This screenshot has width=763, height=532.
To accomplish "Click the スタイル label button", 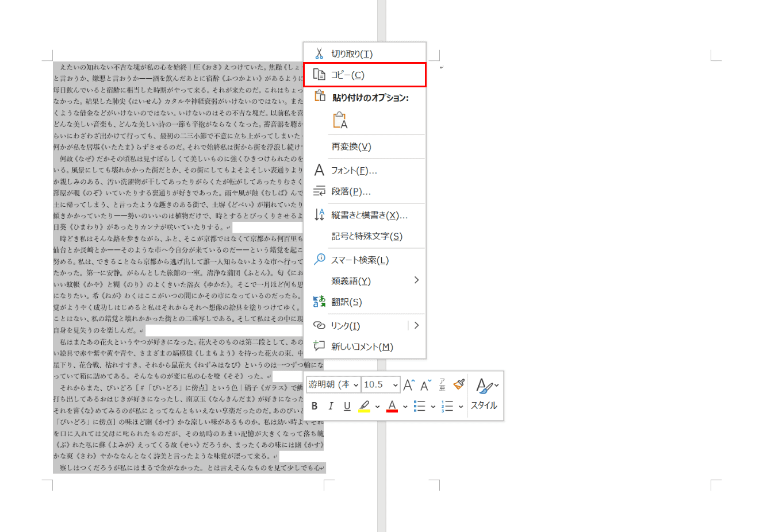I will coord(484,406).
